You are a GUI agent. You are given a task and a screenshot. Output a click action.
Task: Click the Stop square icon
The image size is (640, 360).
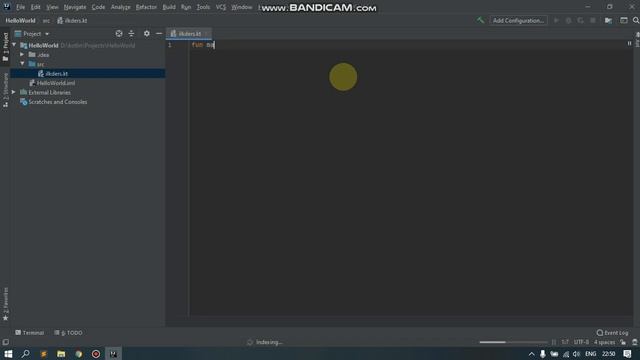[593, 20]
